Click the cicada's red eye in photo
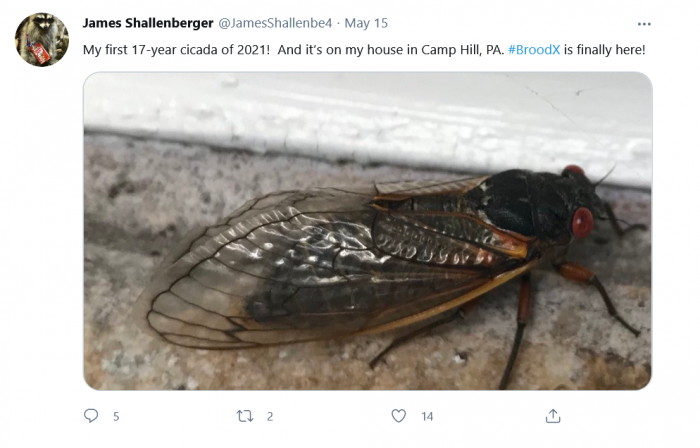 (x=582, y=222)
